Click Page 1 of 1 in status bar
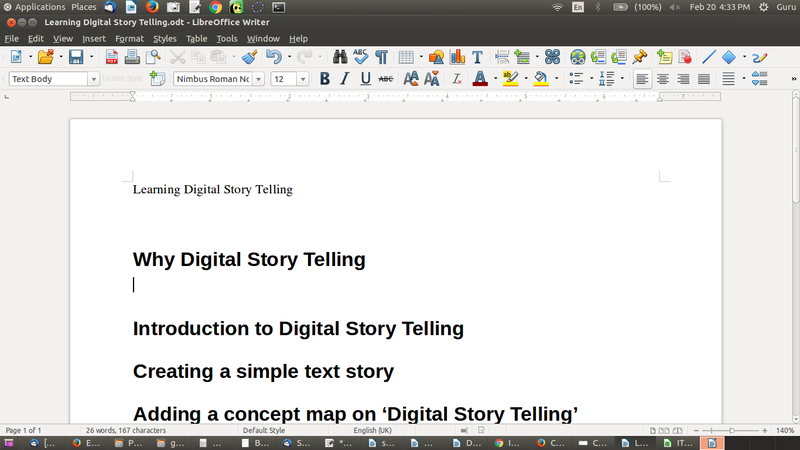The height and width of the screenshot is (450, 800). tap(23, 431)
